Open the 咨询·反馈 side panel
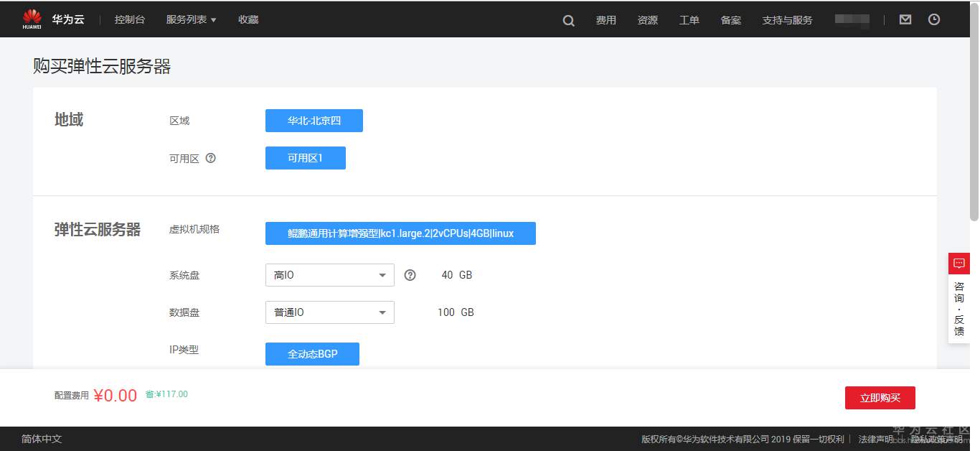980x451 pixels. 959,309
